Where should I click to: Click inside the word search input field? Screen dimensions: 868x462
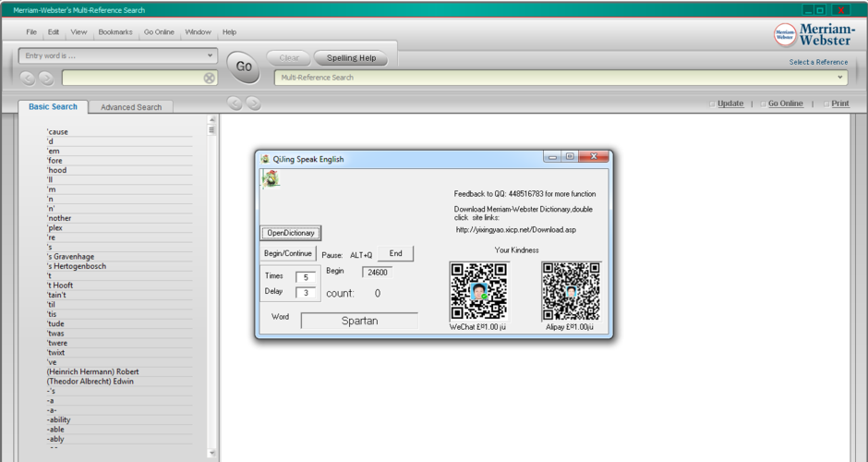click(133, 79)
